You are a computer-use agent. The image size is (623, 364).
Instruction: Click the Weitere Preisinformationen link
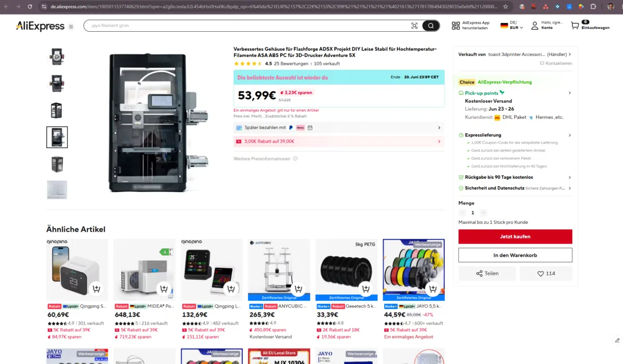(262, 159)
